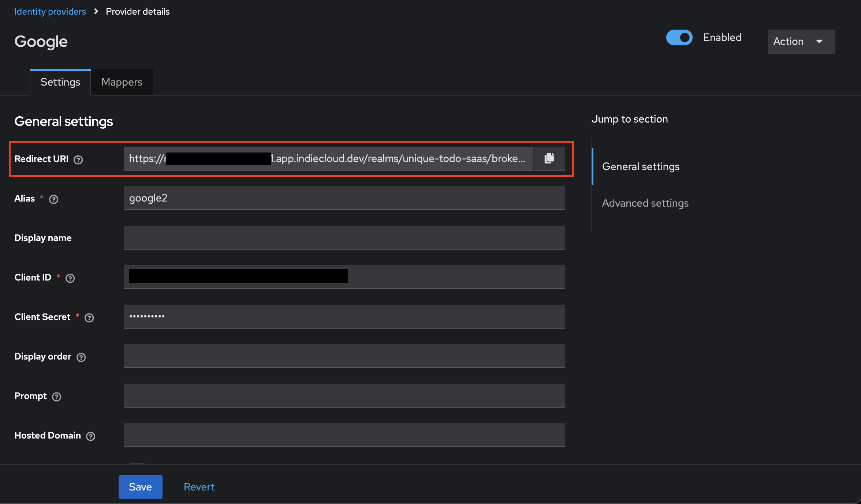Click the Prompt input field
This screenshot has width=861, height=504.
pos(344,395)
